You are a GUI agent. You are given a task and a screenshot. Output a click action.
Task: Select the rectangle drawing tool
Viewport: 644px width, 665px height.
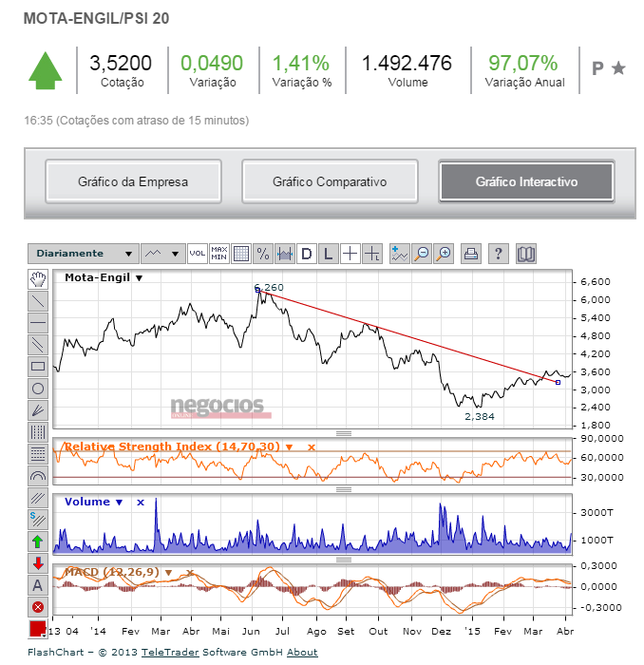[x=38, y=367]
